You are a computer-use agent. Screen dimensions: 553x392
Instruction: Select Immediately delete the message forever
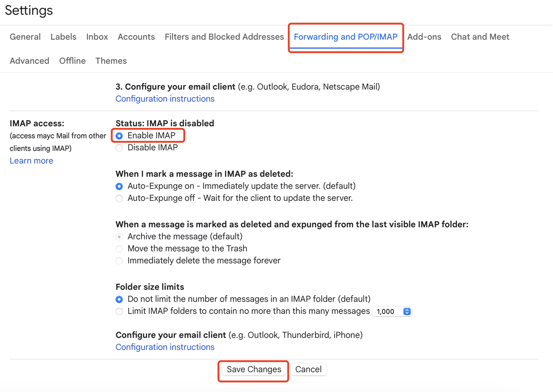coord(119,261)
